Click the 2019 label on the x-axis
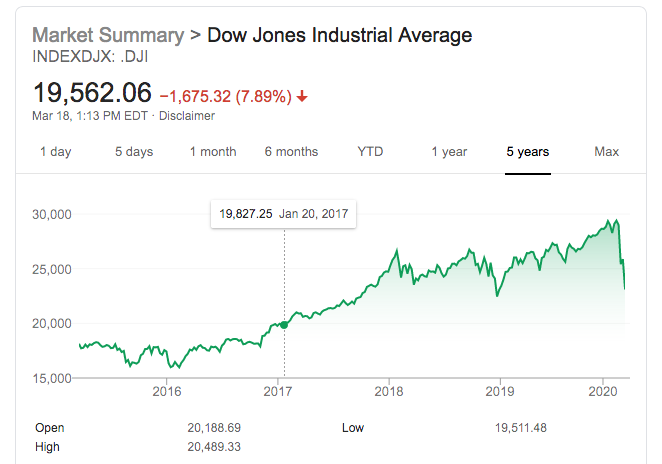The image size is (662, 464). coord(498,390)
